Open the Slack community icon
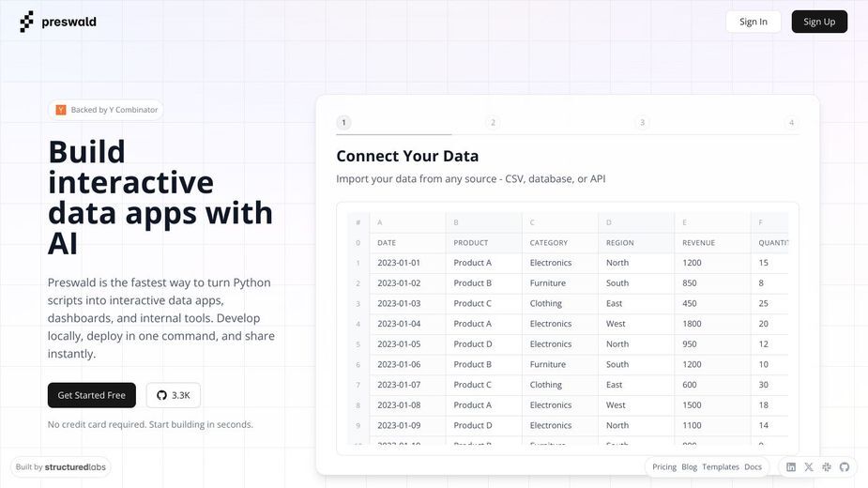This screenshot has height=488, width=868. [827, 467]
